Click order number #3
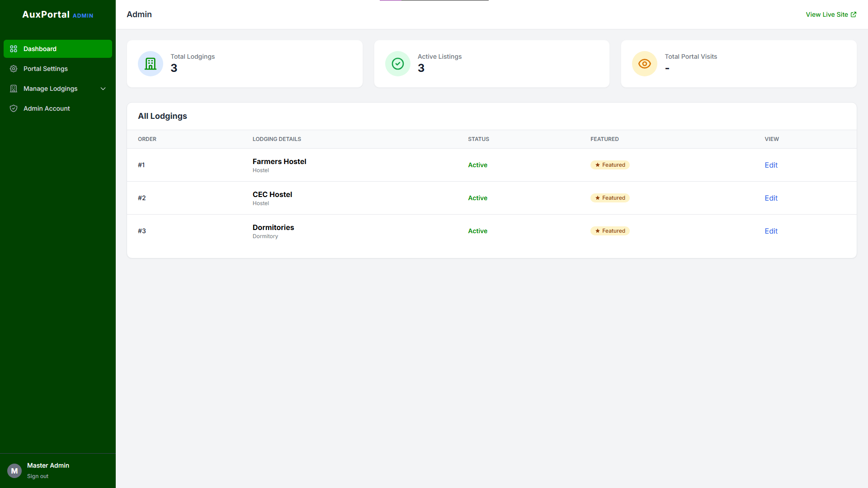Image resolution: width=868 pixels, height=488 pixels. coord(142,231)
